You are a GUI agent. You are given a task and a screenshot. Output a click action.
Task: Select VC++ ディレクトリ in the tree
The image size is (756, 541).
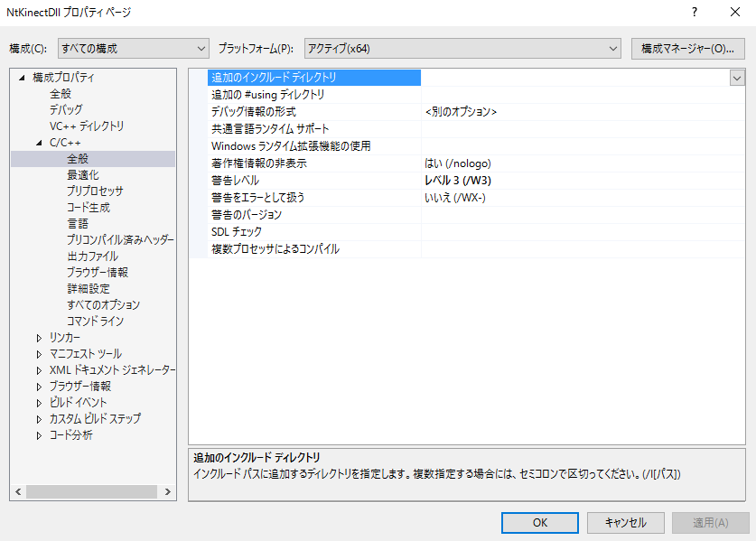coord(87,126)
